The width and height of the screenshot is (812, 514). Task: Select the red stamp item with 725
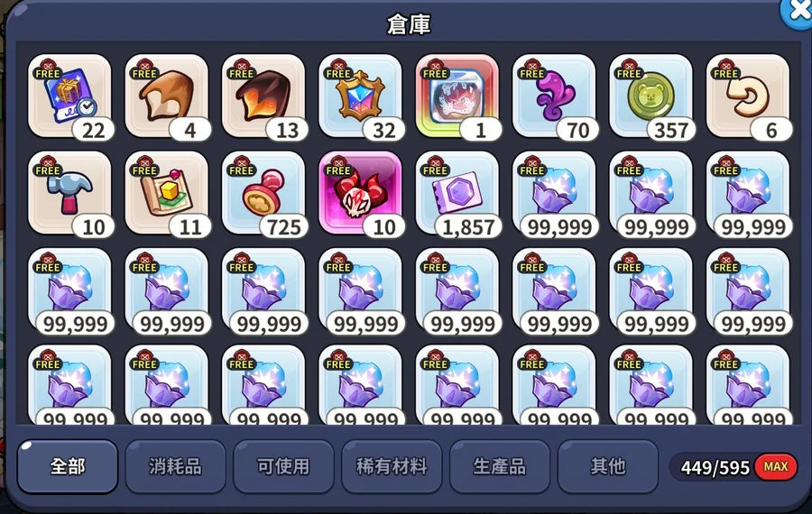[x=263, y=193]
